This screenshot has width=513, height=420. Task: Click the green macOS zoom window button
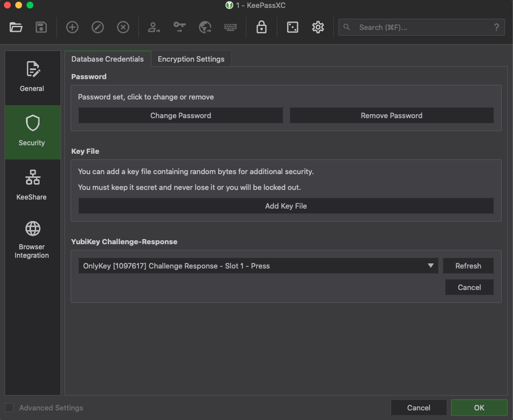click(x=30, y=5)
